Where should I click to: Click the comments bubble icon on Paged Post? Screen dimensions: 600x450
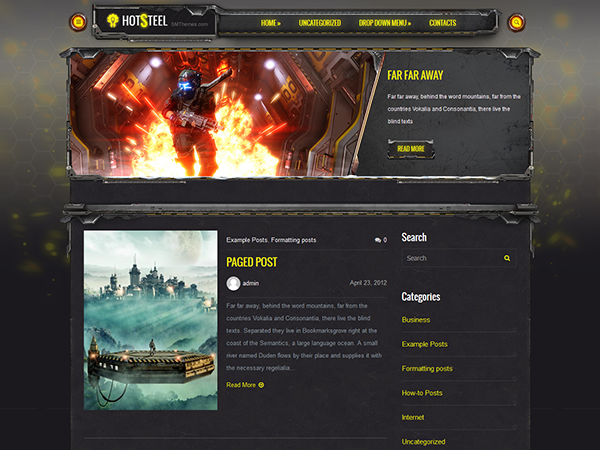(378, 240)
